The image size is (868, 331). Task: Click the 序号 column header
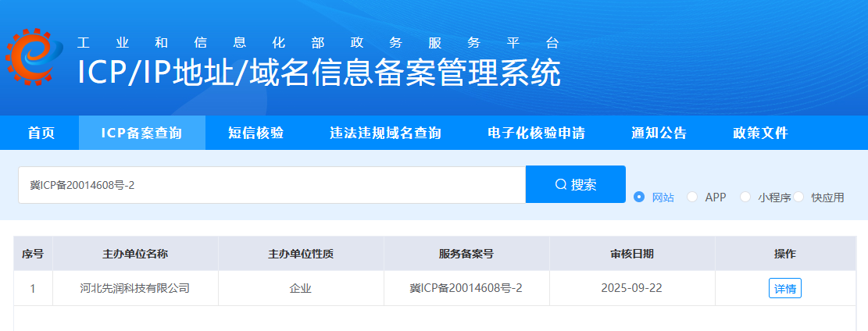(x=33, y=254)
